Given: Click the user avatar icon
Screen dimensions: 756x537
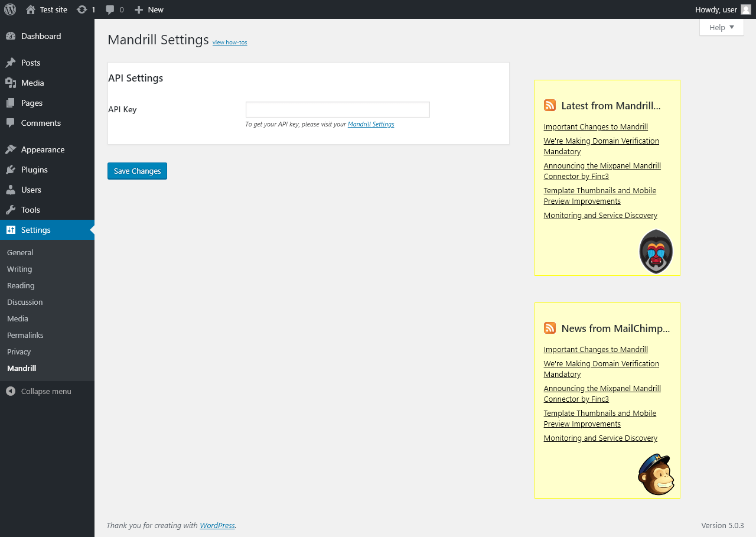Looking at the screenshot, I should 746,9.
